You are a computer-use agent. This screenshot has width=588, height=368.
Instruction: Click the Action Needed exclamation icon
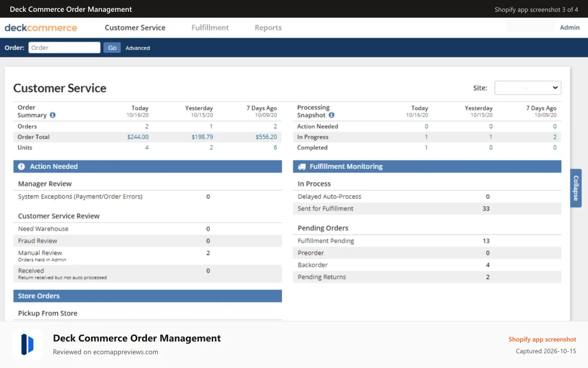22,167
